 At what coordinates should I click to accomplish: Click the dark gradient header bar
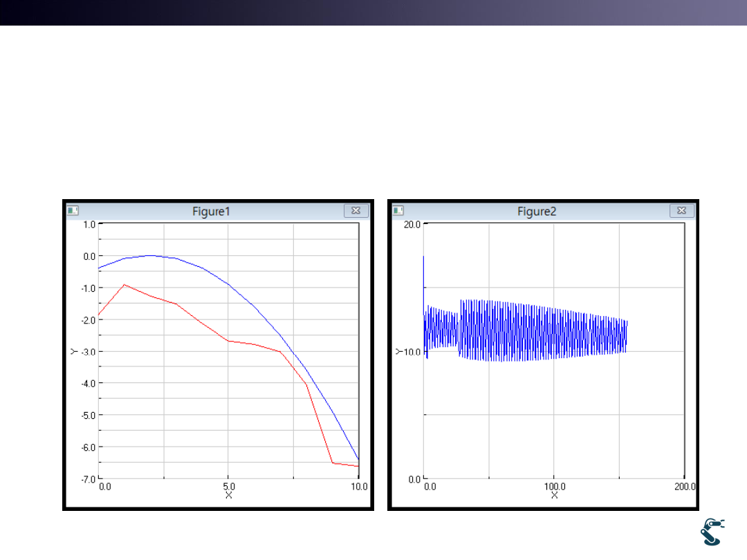373,12
